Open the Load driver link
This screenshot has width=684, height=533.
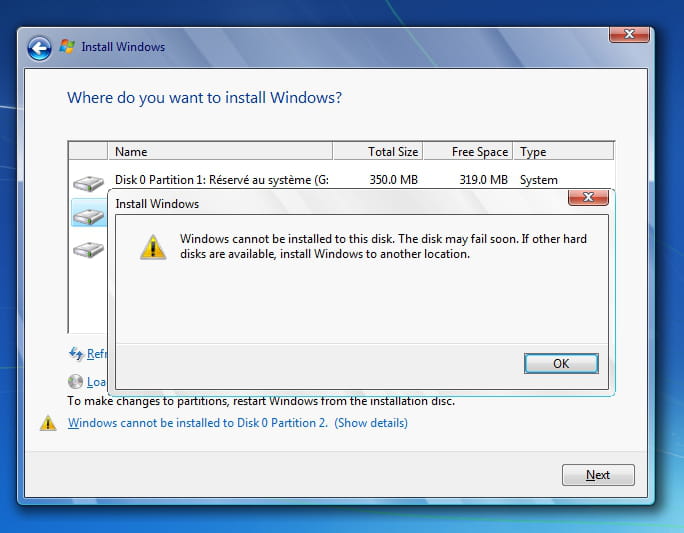coord(96,382)
